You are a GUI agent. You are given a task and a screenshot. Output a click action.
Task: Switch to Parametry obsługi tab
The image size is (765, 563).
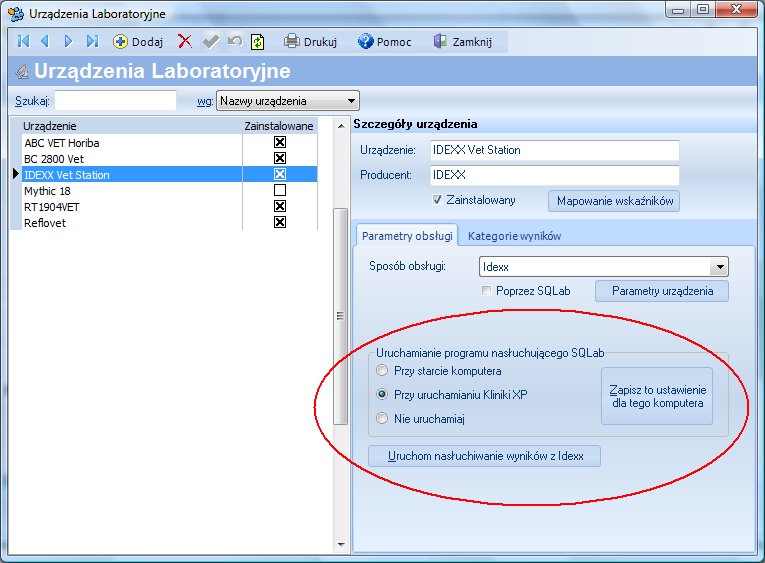point(407,236)
